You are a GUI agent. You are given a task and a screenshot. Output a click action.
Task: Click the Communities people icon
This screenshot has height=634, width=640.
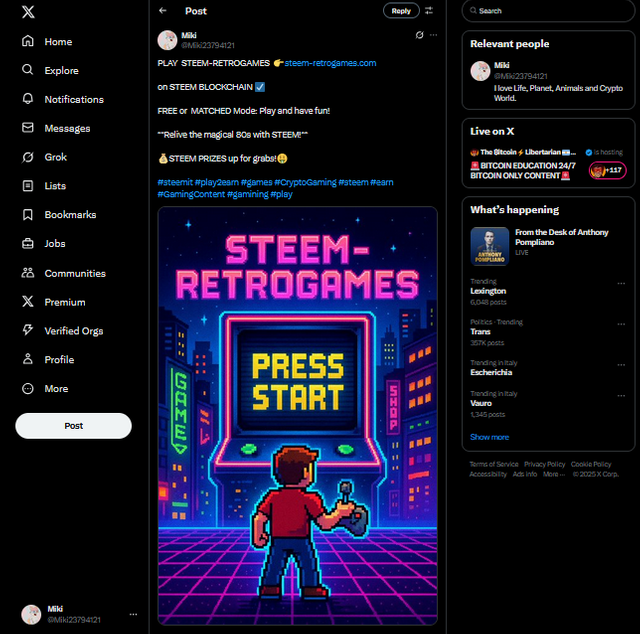coord(28,273)
